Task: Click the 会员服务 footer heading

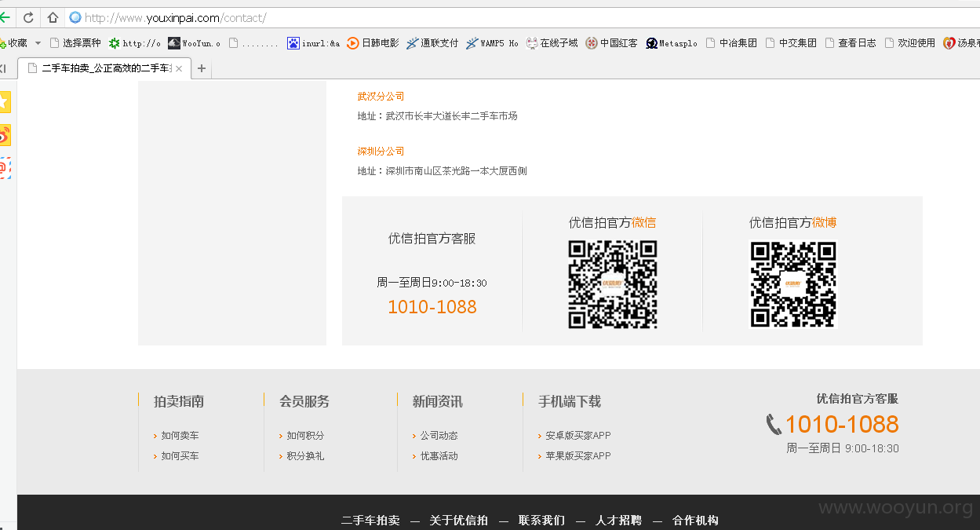Action: (x=304, y=402)
